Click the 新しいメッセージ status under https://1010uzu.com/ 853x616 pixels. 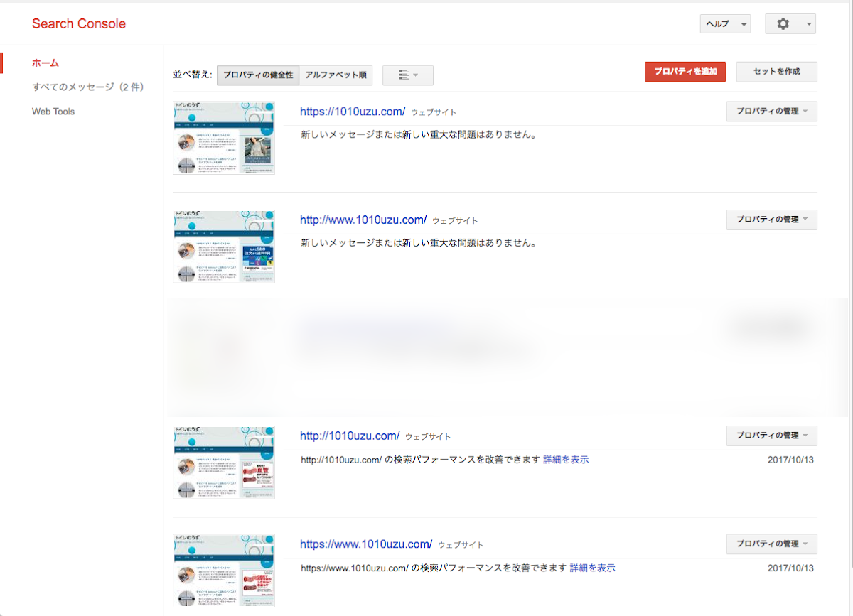(419, 134)
